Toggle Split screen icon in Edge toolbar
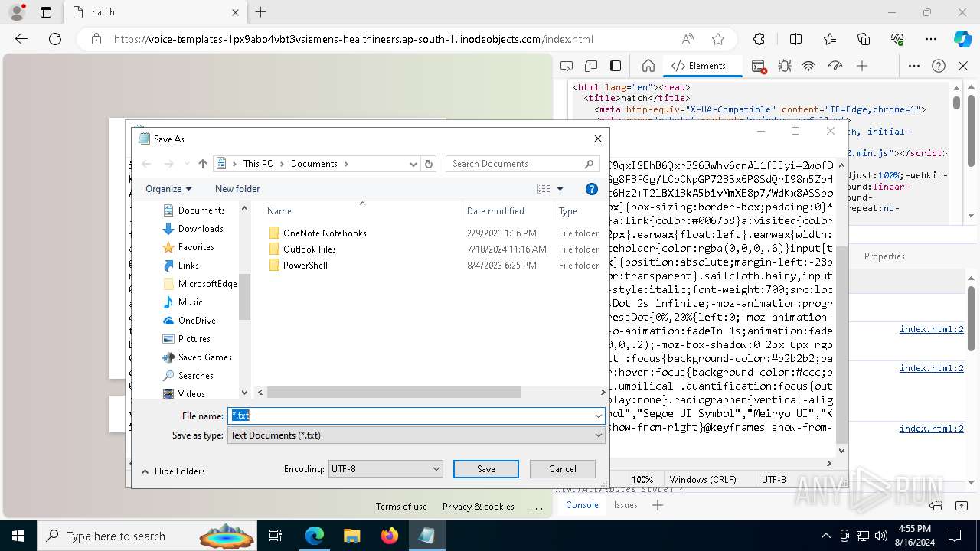980x551 pixels. 796,39
